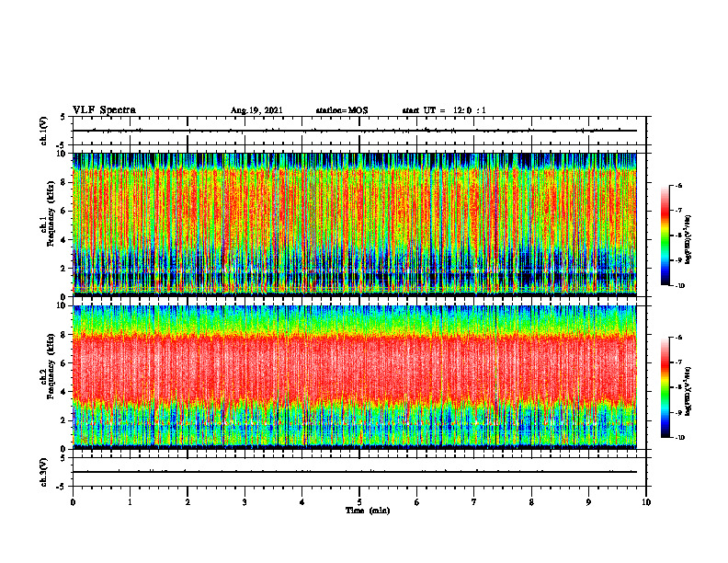Click the "-8" label on ch.2 color bar
This screenshot has height=563, width=728.
(x=678, y=387)
